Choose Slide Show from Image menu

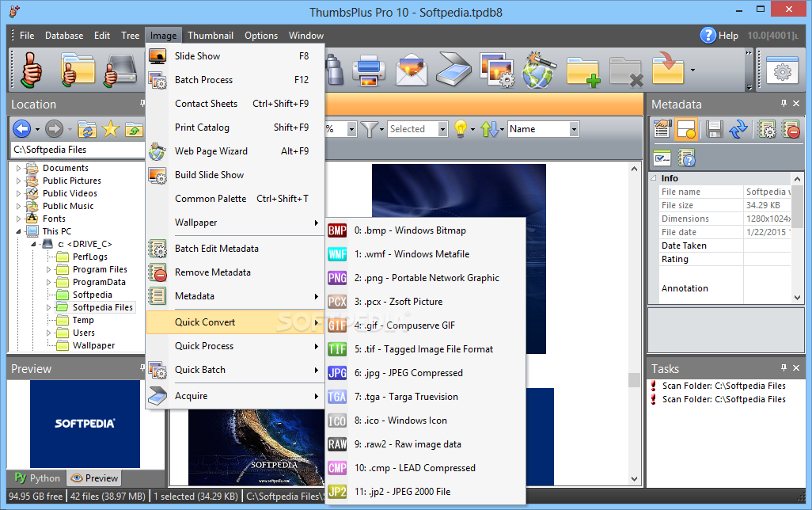coord(235,56)
